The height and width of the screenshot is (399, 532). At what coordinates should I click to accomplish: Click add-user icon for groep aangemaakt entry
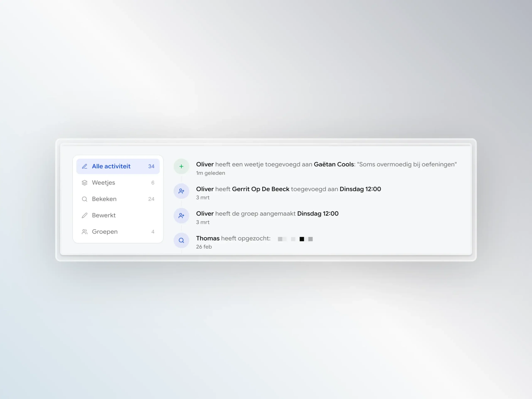click(x=181, y=216)
